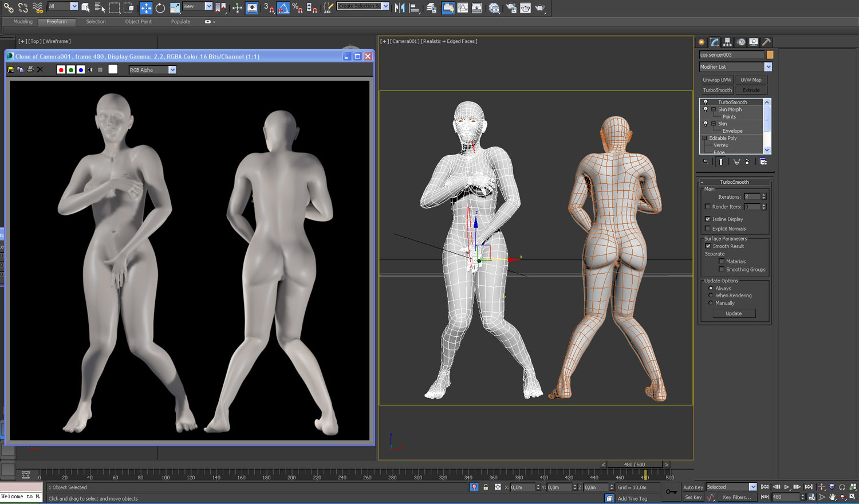Switch to the Modeling ribbon tab
The width and height of the screenshot is (859, 504).
(23, 22)
